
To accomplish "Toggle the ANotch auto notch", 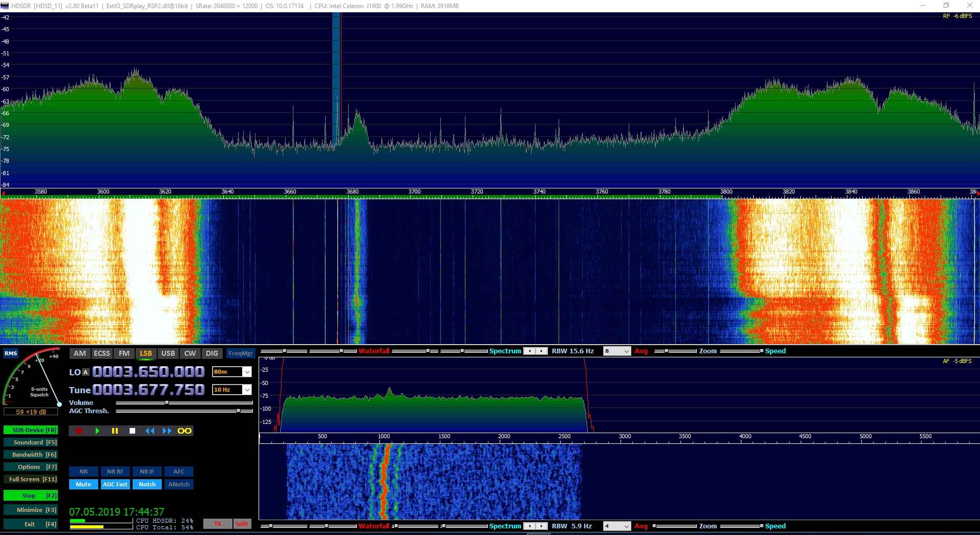I will (x=179, y=484).
